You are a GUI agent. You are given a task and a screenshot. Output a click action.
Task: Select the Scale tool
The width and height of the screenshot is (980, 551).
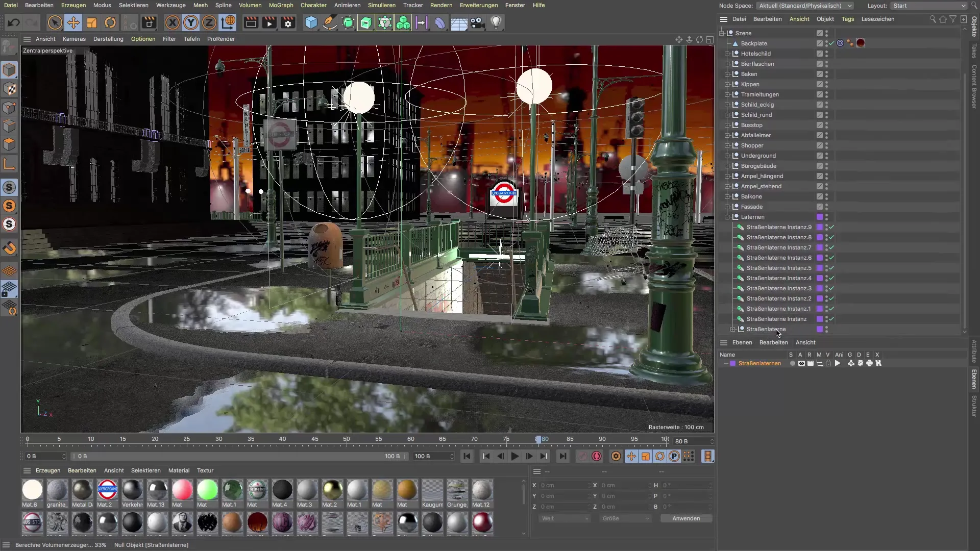(x=92, y=22)
